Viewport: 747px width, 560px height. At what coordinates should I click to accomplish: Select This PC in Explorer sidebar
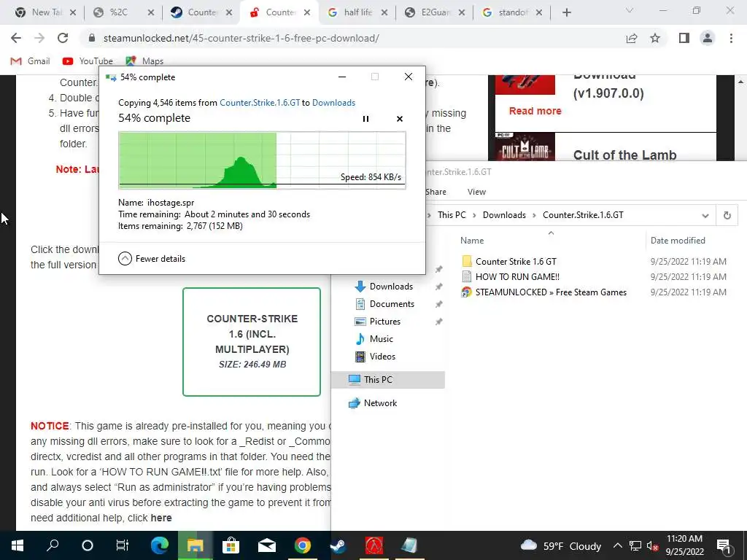tap(388, 379)
